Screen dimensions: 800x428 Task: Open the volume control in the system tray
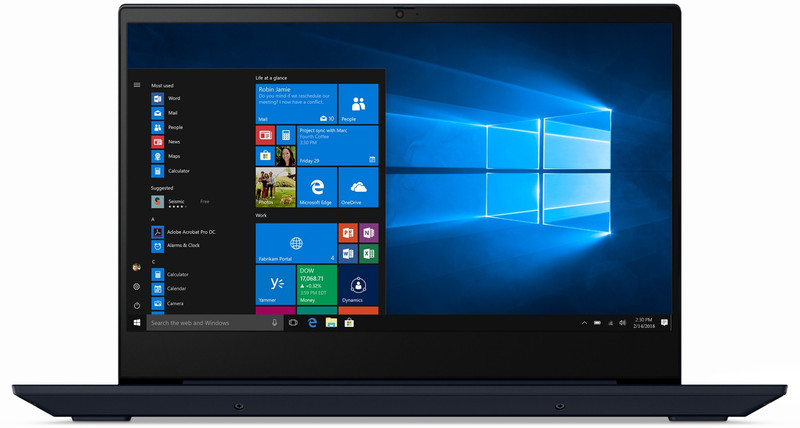click(x=622, y=323)
